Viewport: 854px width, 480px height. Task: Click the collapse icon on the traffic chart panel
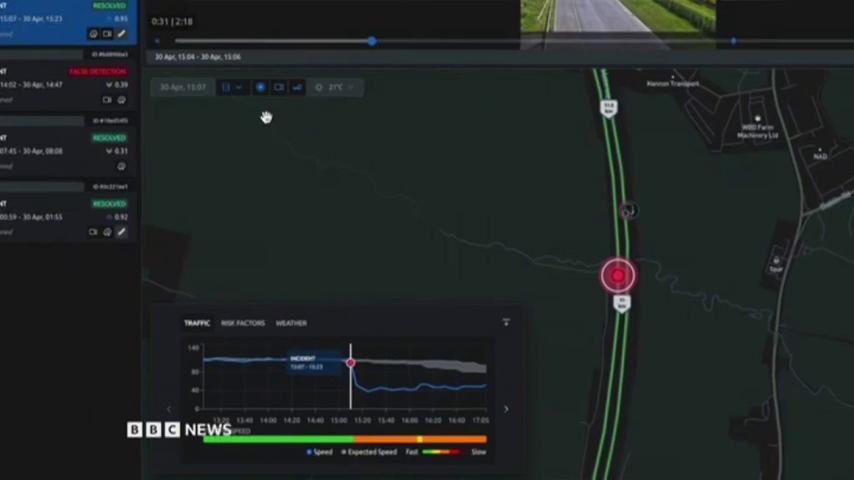coord(506,322)
